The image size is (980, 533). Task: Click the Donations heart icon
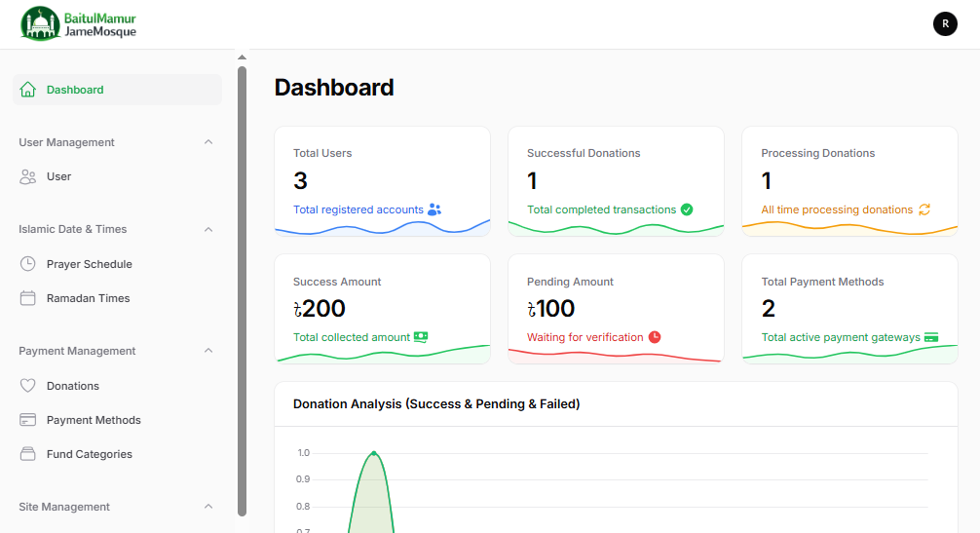[x=28, y=386]
